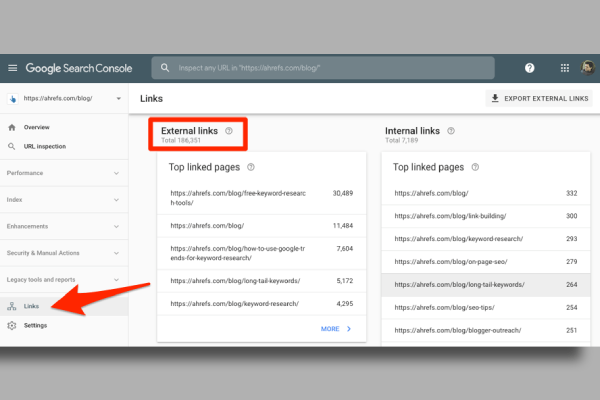The width and height of the screenshot is (600, 400).
Task: Open the Help question mark icon
Action: (x=530, y=68)
